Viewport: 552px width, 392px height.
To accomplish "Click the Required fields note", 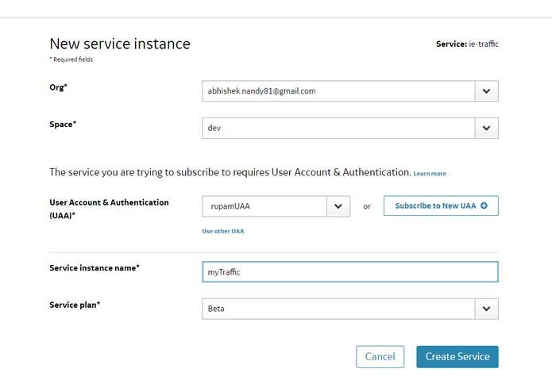I will pos(71,60).
